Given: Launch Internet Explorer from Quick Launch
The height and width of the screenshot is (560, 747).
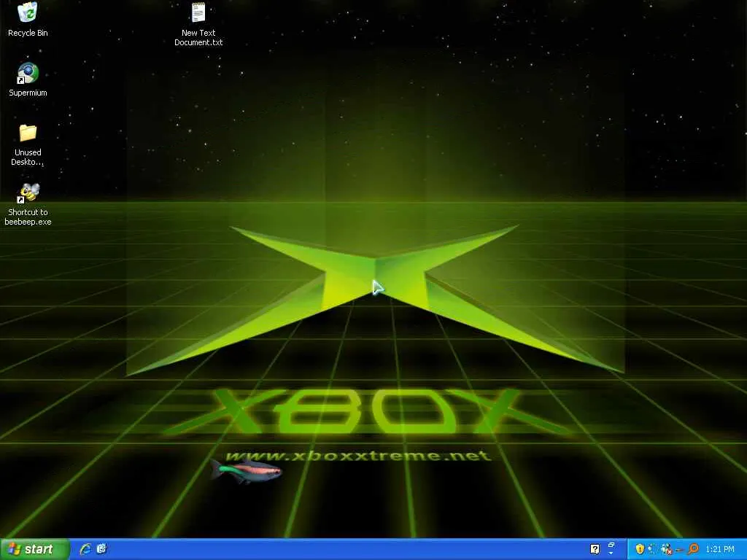Looking at the screenshot, I should tap(85, 549).
